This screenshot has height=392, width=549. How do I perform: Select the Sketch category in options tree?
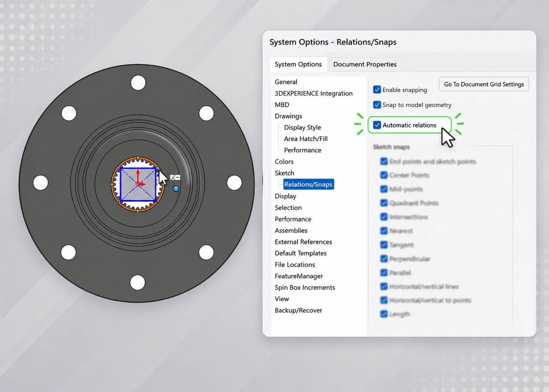click(284, 173)
